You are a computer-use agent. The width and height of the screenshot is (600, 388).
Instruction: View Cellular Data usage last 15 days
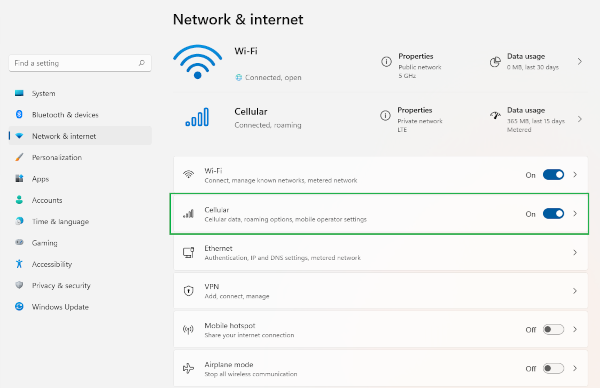(536, 121)
